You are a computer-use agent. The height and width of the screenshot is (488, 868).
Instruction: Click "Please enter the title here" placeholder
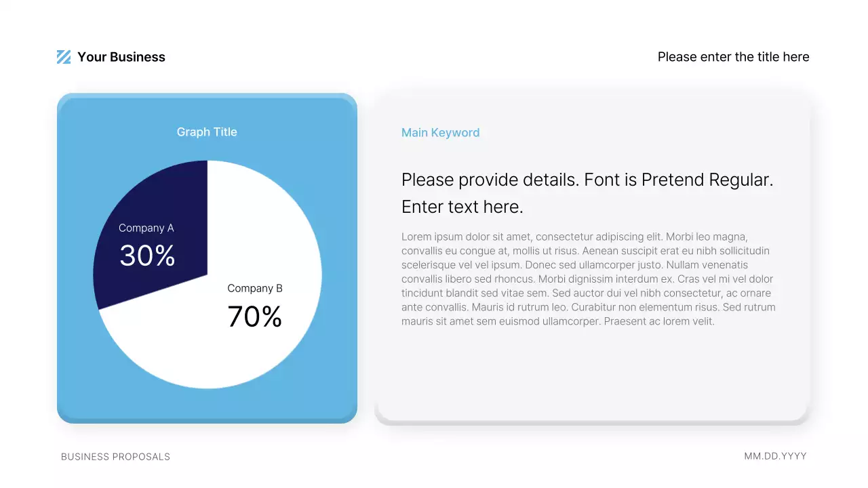pyautogui.click(x=733, y=57)
